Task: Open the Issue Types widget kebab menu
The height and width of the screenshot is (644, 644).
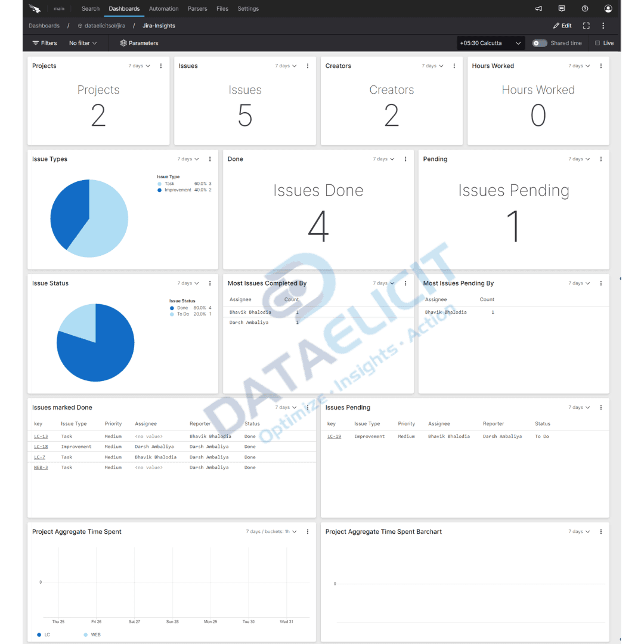Action: (209, 159)
